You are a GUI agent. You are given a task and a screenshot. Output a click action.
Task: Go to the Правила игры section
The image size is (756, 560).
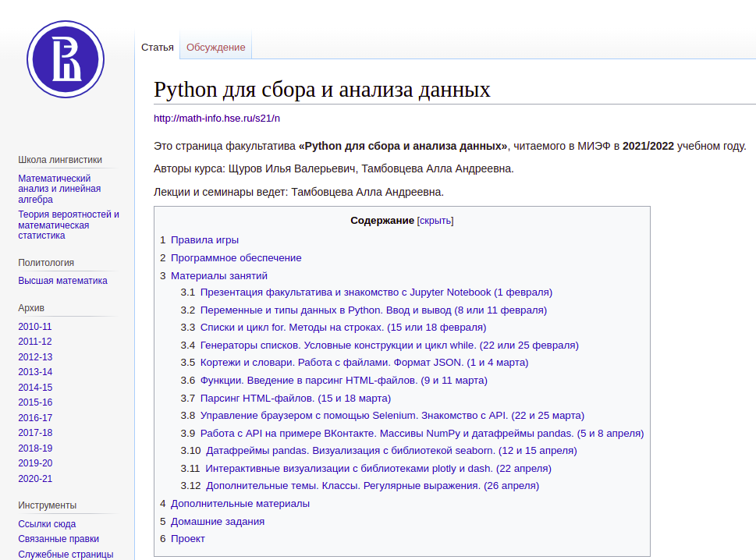(x=204, y=240)
